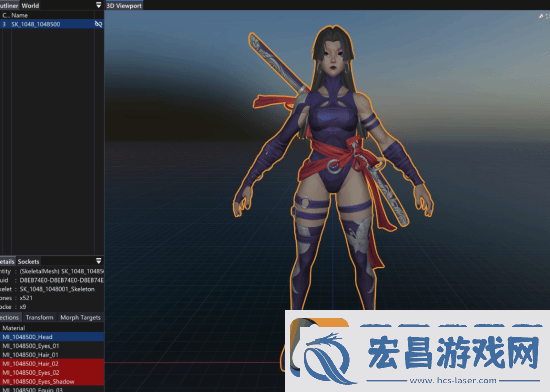Select material MI_1048500_Eyes_02

(52, 372)
